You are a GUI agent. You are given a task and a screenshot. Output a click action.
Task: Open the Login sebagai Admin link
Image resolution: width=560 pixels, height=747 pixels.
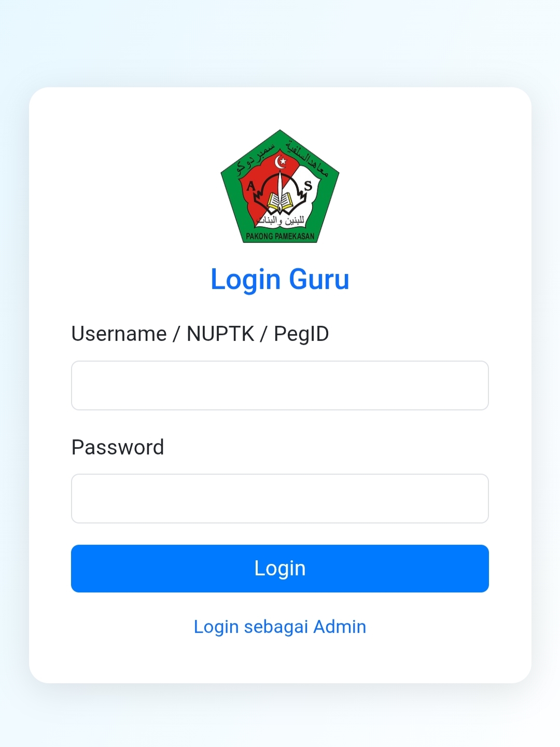tap(280, 627)
